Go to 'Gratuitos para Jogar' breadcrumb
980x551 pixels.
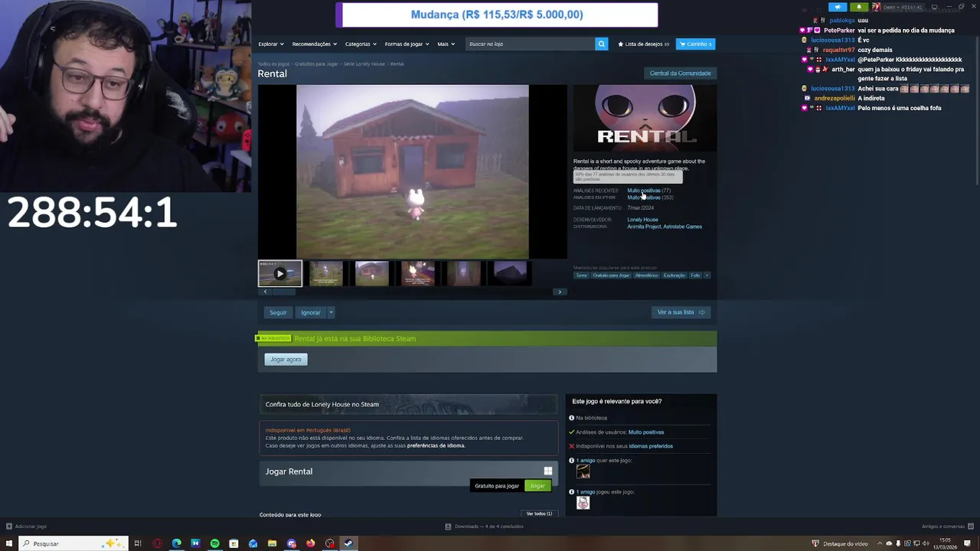click(316, 64)
